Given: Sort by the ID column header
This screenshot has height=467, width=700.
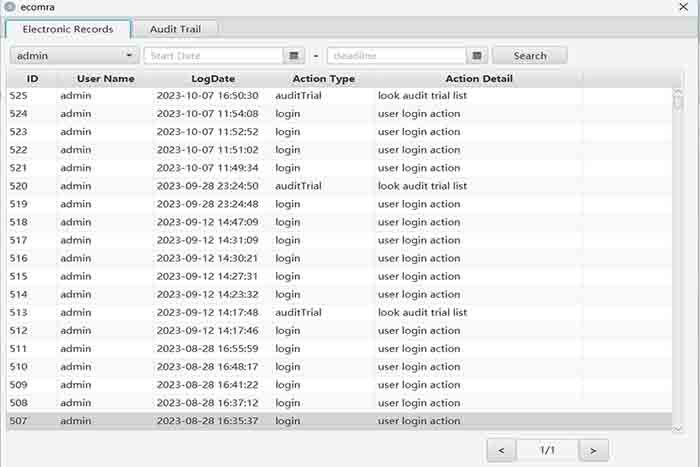Looking at the screenshot, I should pos(32,78).
